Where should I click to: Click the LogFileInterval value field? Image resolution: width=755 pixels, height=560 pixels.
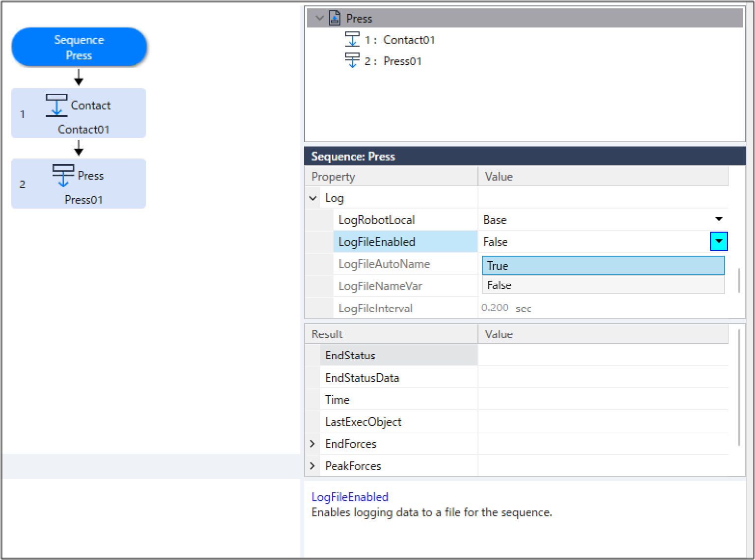[x=495, y=308]
